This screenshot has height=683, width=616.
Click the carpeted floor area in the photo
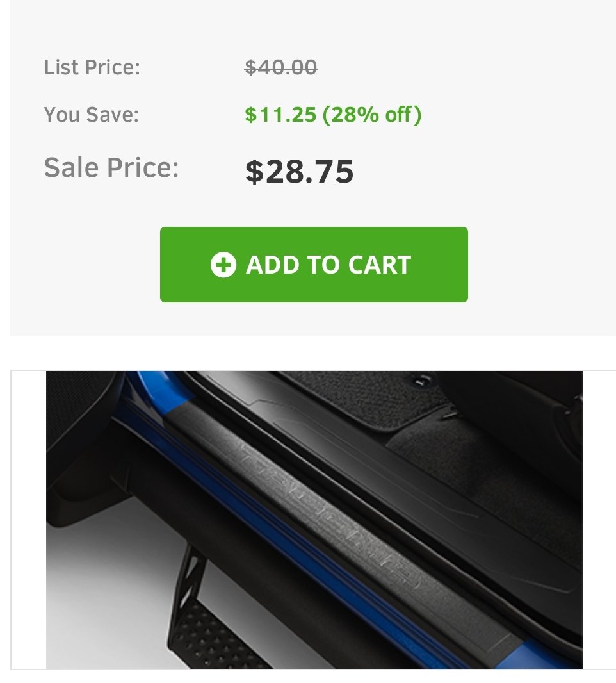(479, 470)
